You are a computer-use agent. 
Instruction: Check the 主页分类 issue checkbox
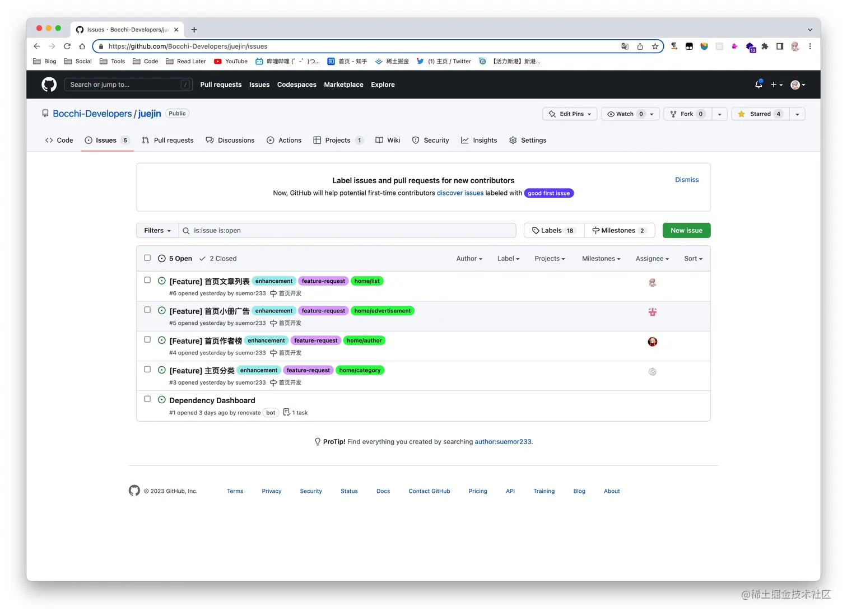pos(147,369)
